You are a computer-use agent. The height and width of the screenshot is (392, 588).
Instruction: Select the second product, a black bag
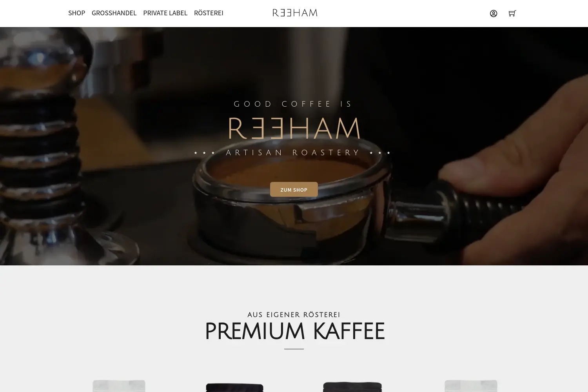(x=234, y=387)
